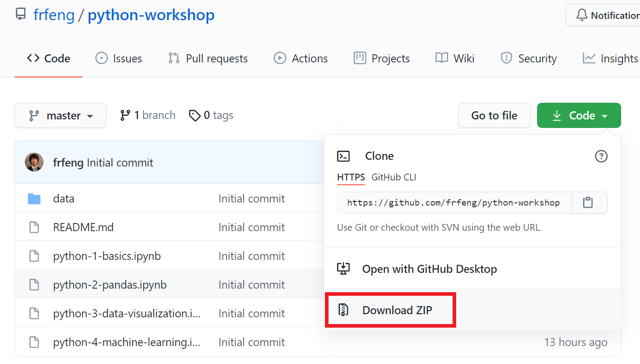Expand the master branch dropdown

(x=61, y=115)
